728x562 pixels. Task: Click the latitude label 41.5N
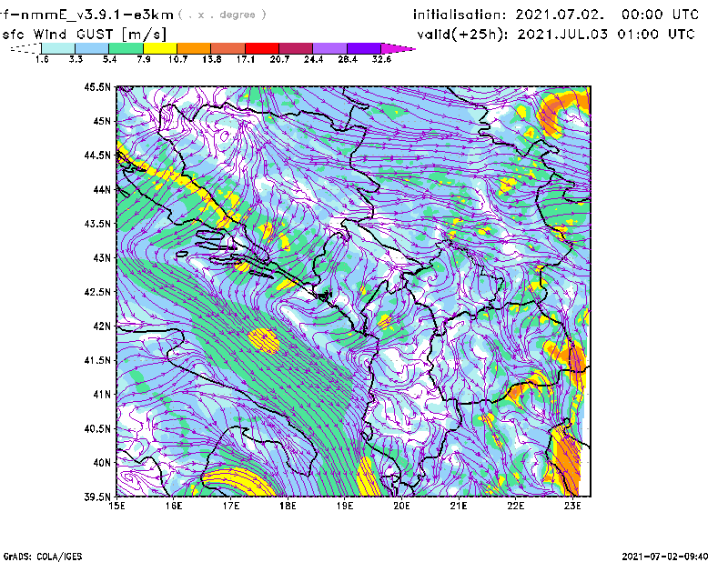[x=97, y=360]
